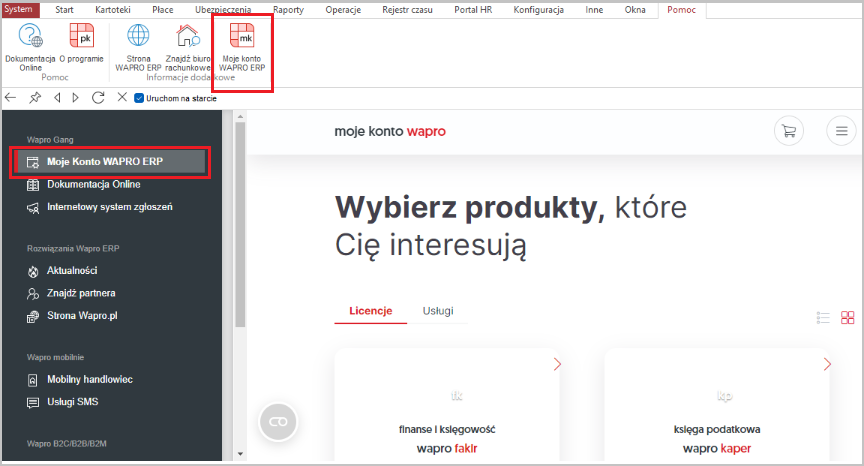Open the System menu
The width and height of the screenshot is (864, 466).
[18, 9]
